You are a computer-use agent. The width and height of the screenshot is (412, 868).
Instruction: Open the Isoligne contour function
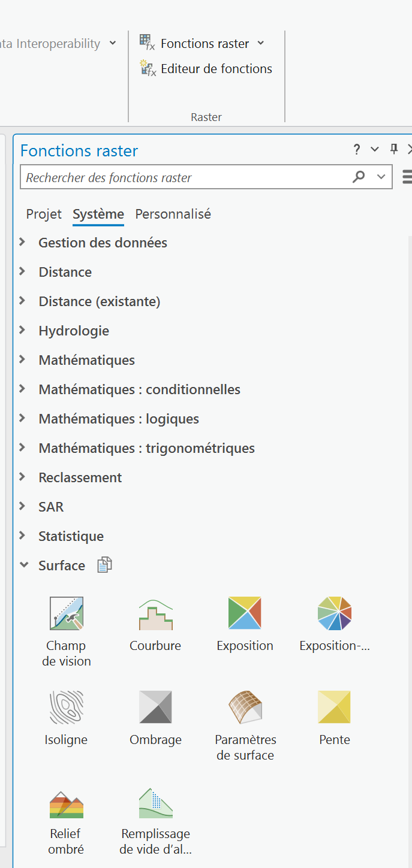coord(66,707)
